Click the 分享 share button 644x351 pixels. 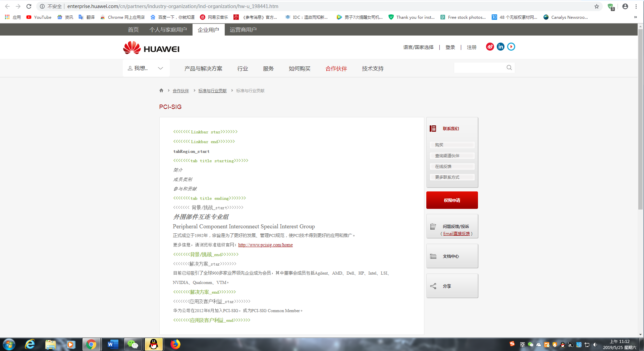[x=452, y=286]
